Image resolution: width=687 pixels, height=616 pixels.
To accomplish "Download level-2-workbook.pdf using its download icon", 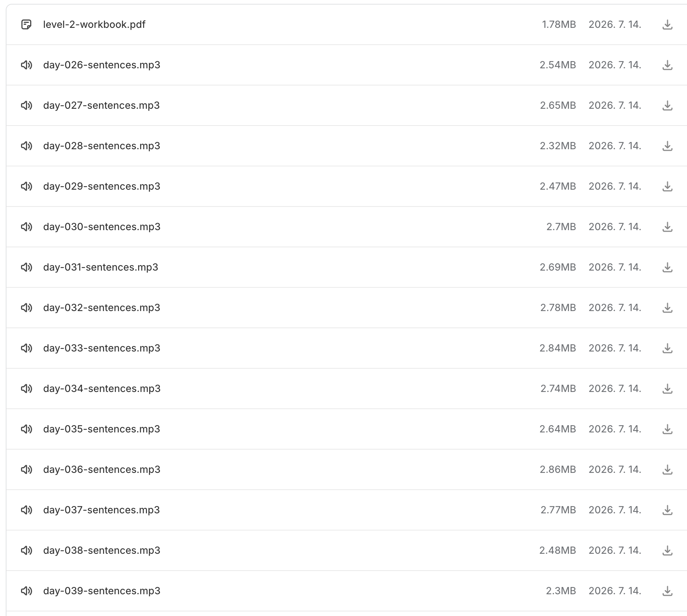I will (667, 25).
